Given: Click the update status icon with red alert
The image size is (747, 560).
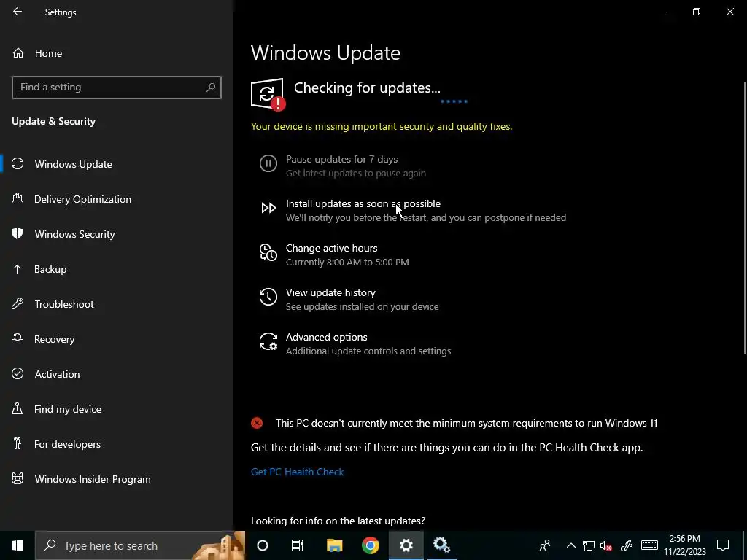Looking at the screenshot, I should click(268, 94).
